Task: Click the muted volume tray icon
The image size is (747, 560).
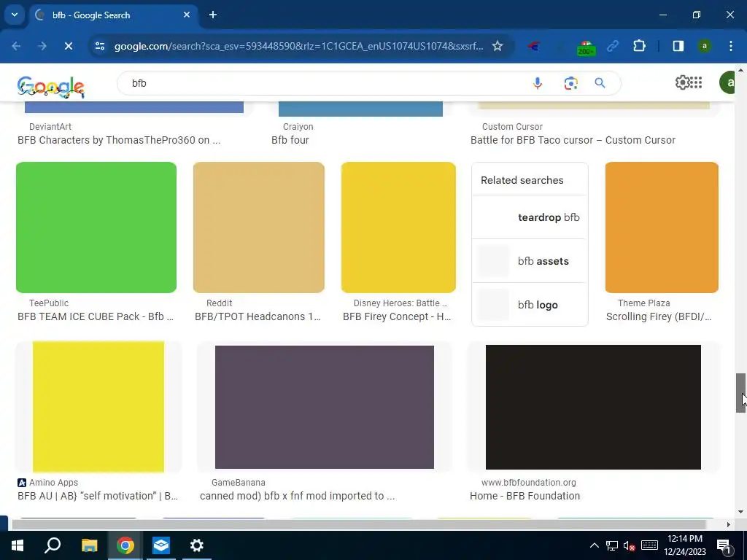Action: [629, 545]
